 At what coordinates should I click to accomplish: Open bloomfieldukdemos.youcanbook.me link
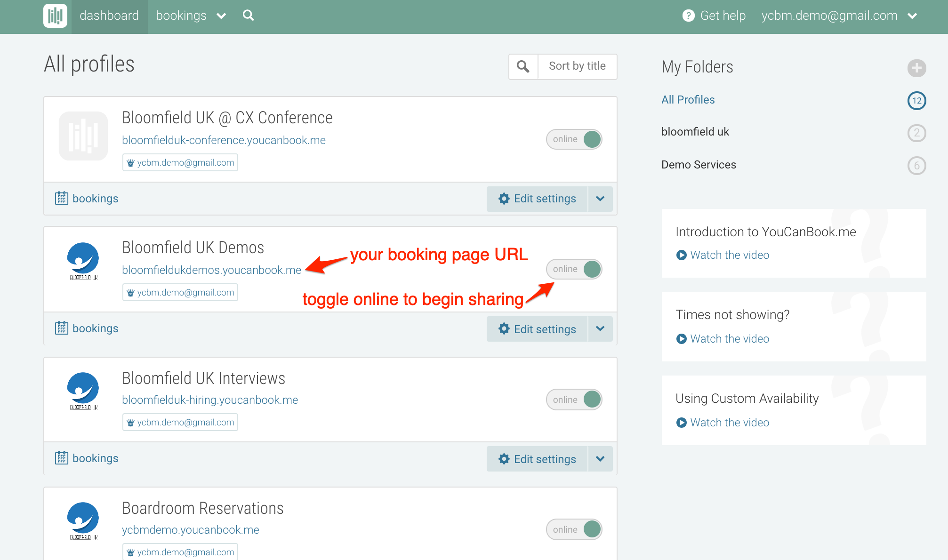pyautogui.click(x=211, y=270)
